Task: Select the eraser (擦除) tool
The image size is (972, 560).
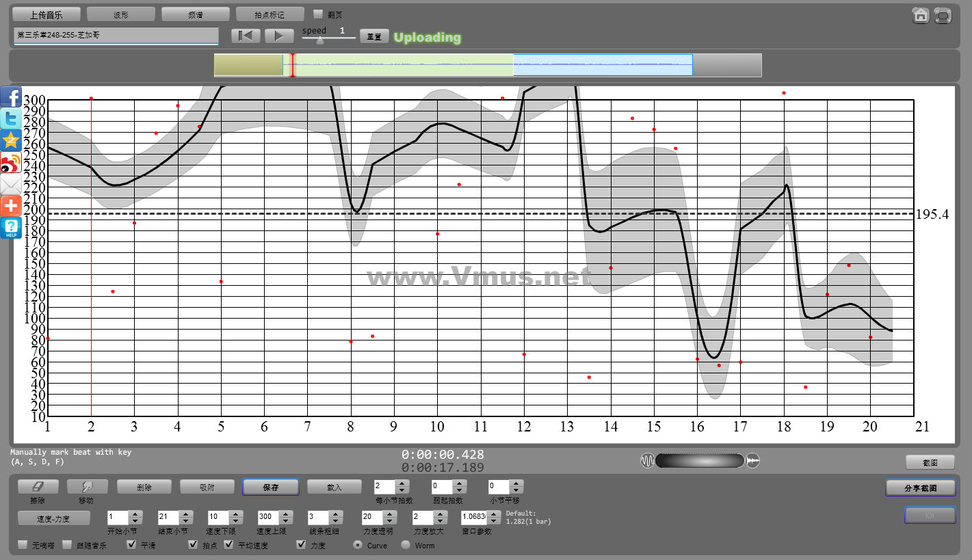Action: [x=38, y=487]
